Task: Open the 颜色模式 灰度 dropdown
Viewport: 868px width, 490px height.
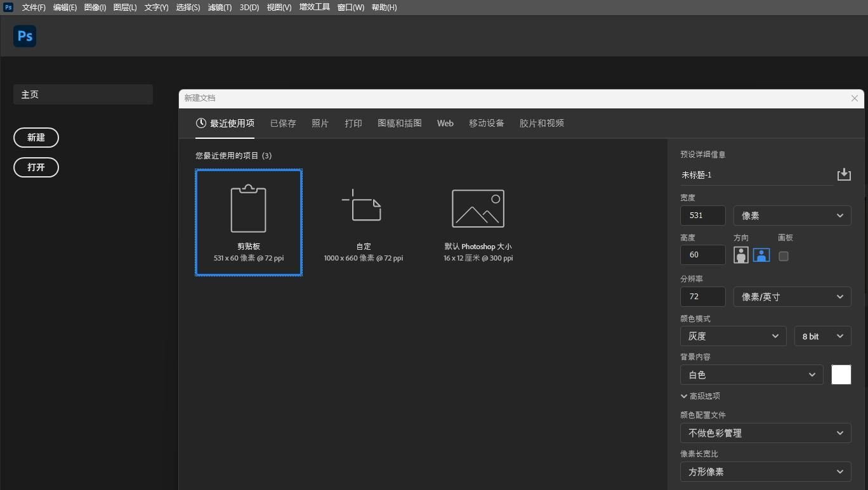Action: 733,336
